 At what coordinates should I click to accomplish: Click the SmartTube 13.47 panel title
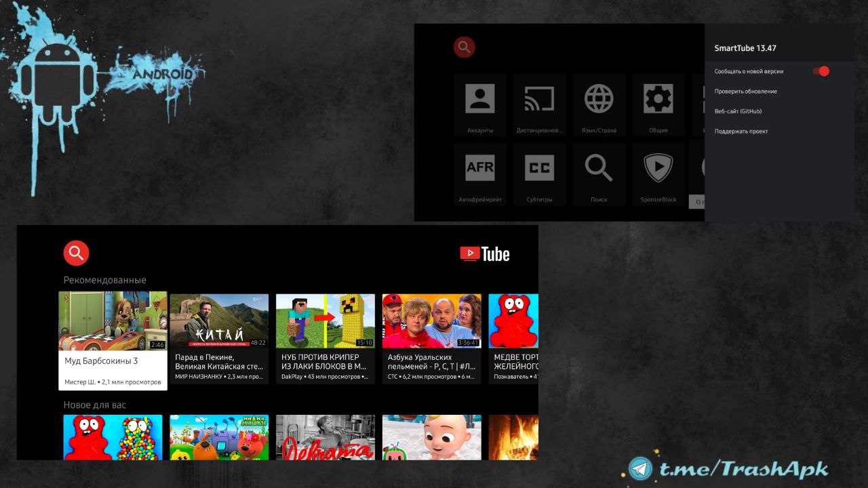(x=745, y=48)
